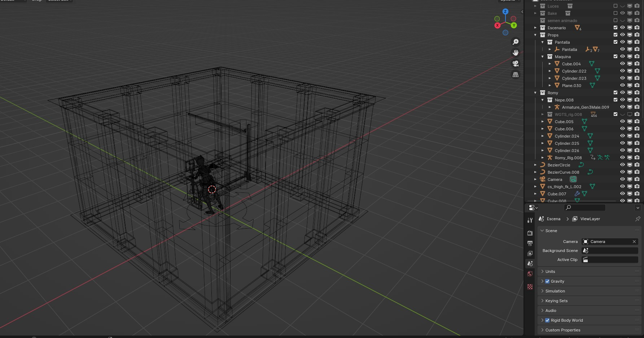Open the Render properties tab
Image resolution: width=644 pixels, height=338 pixels.
pos(530,233)
